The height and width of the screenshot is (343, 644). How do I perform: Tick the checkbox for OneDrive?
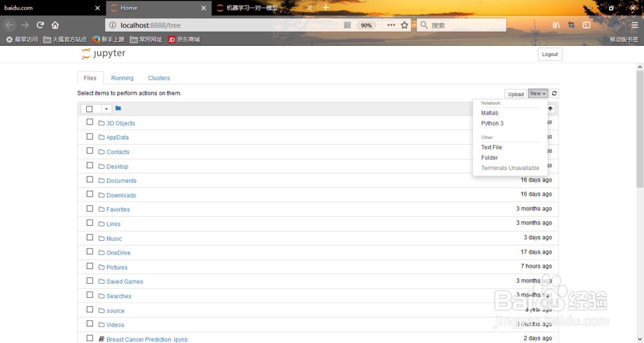pos(90,252)
